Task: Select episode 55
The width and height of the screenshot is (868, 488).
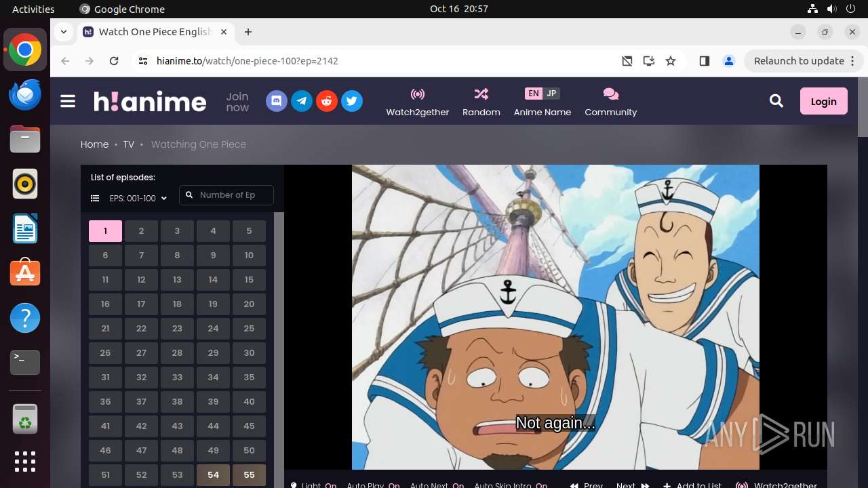Action: pos(249,475)
